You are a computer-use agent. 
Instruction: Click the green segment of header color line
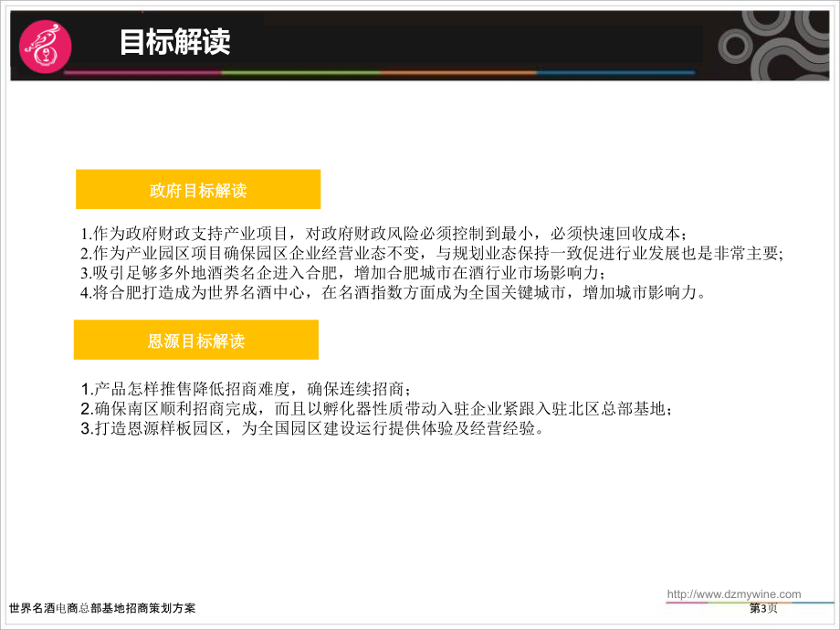click(300, 72)
